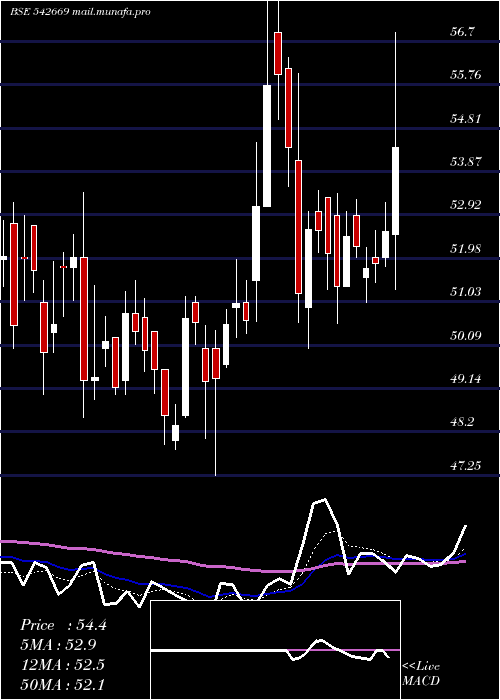Click the 55.76 price axis label
This screenshot has height=700, width=500.
pos(466,75)
